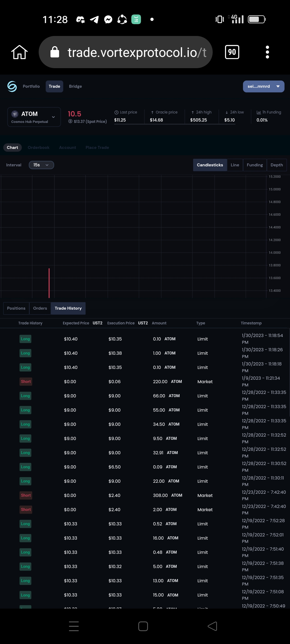The width and height of the screenshot is (290, 644).
Task: Switch to the Account tab
Action: [x=67, y=148]
